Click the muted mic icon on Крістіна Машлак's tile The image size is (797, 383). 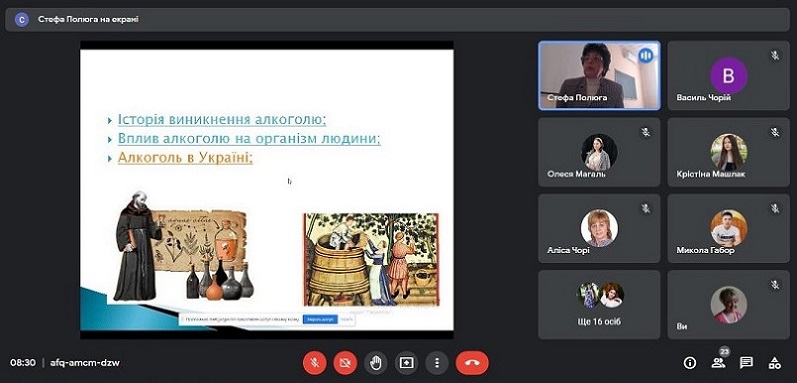pyautogui.click(x=775, y=133)
